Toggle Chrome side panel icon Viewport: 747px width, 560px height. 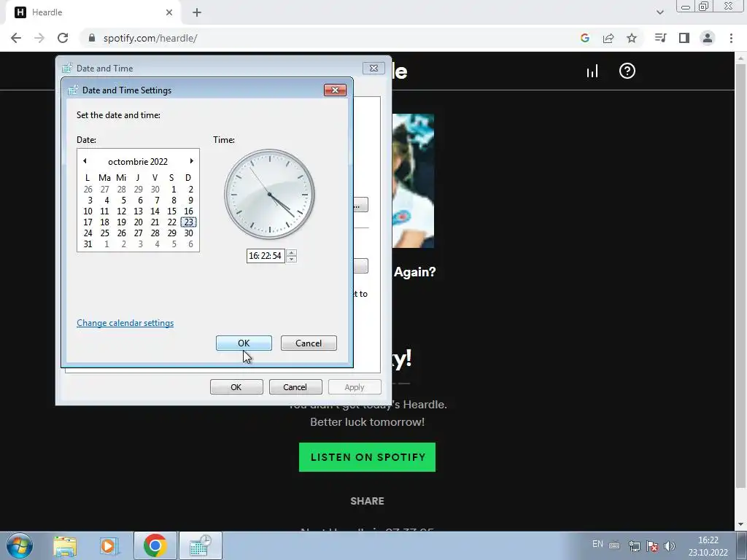(684, 38)
